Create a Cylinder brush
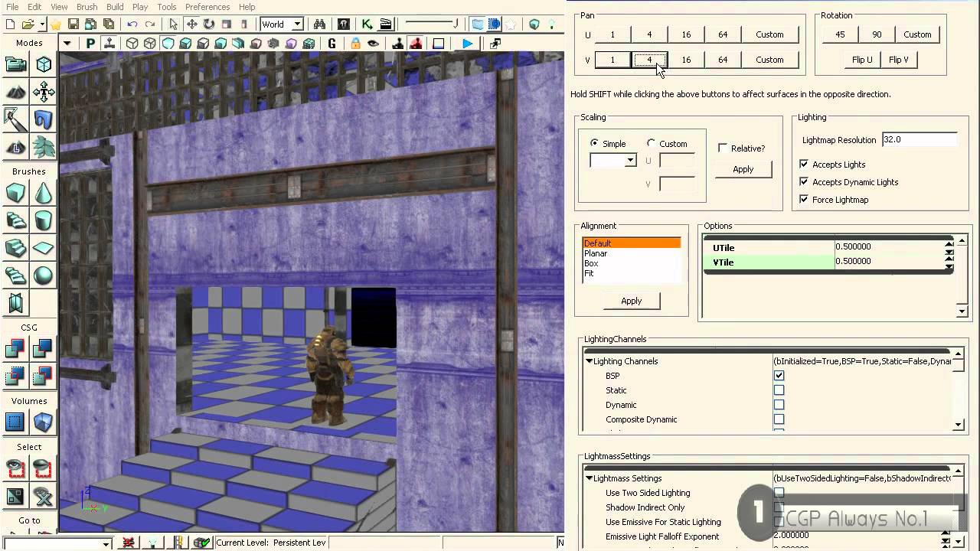The image size is (980, 551). [x=44, y=220]
